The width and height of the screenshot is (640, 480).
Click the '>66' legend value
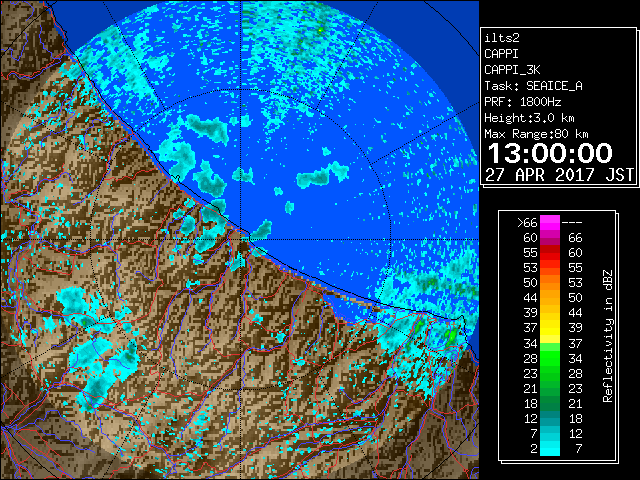[x=527, y=223]
